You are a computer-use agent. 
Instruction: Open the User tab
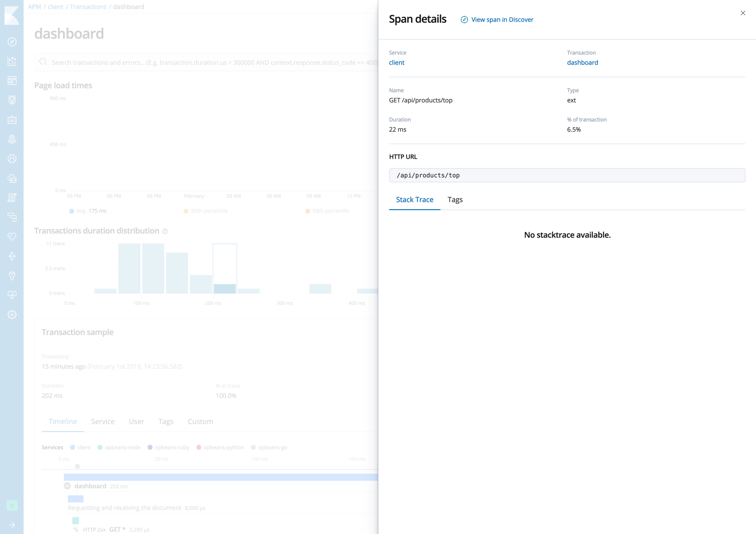(136, 421)
